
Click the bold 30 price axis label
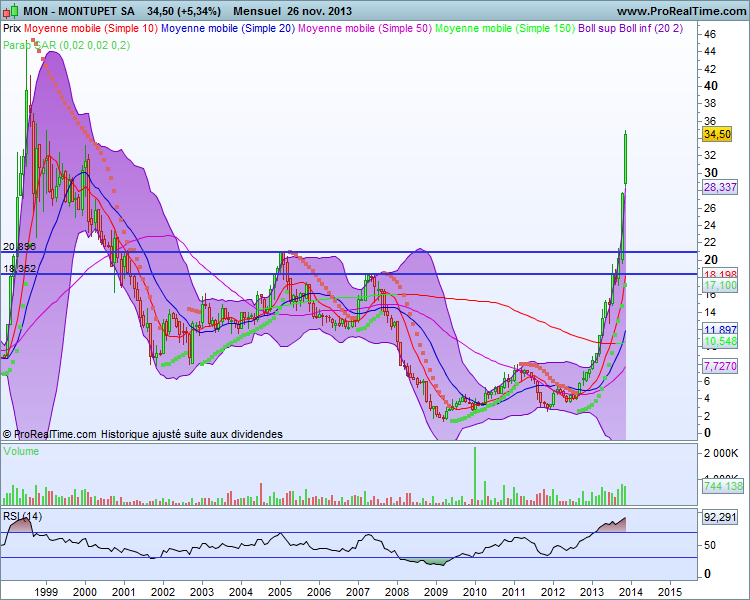711,173
